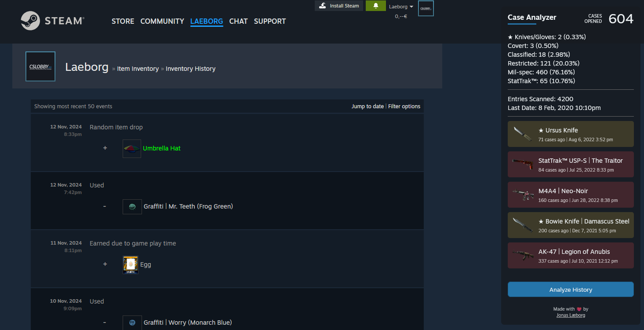Click the wallet balance 0,--€
Screen dimensions: 644x330
pos(401,16)
